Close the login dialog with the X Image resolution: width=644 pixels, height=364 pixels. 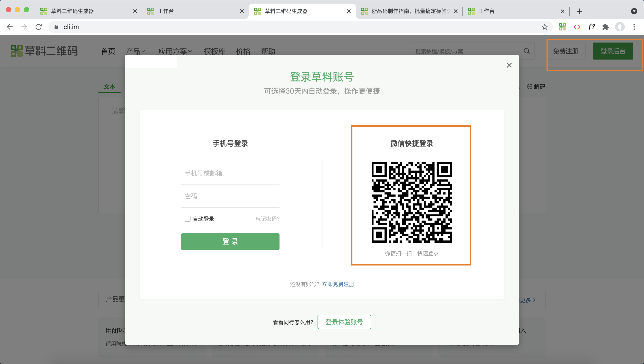tap(509, 65)
